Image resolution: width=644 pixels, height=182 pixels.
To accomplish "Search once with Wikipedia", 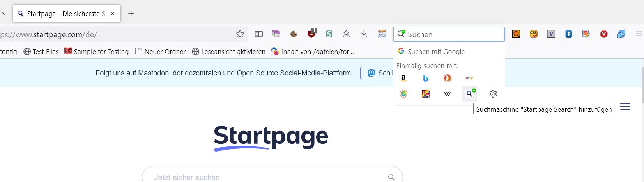I will click(448, 94).
